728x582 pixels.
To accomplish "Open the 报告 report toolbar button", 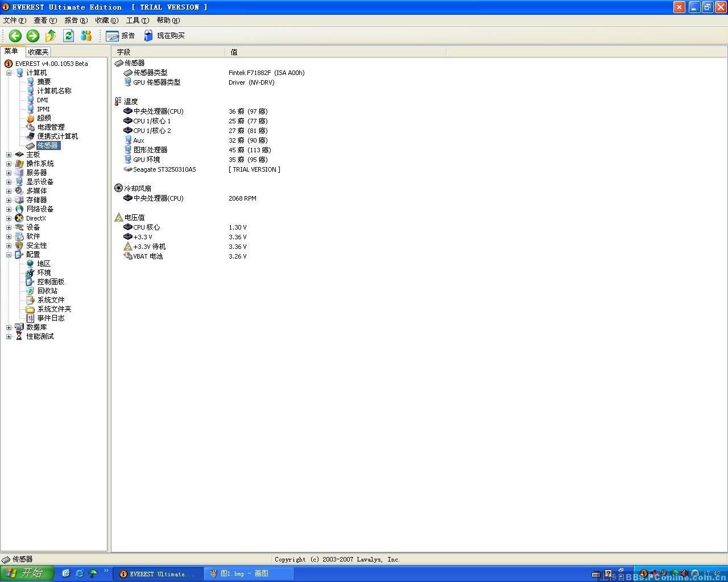I will pos(121,36).
